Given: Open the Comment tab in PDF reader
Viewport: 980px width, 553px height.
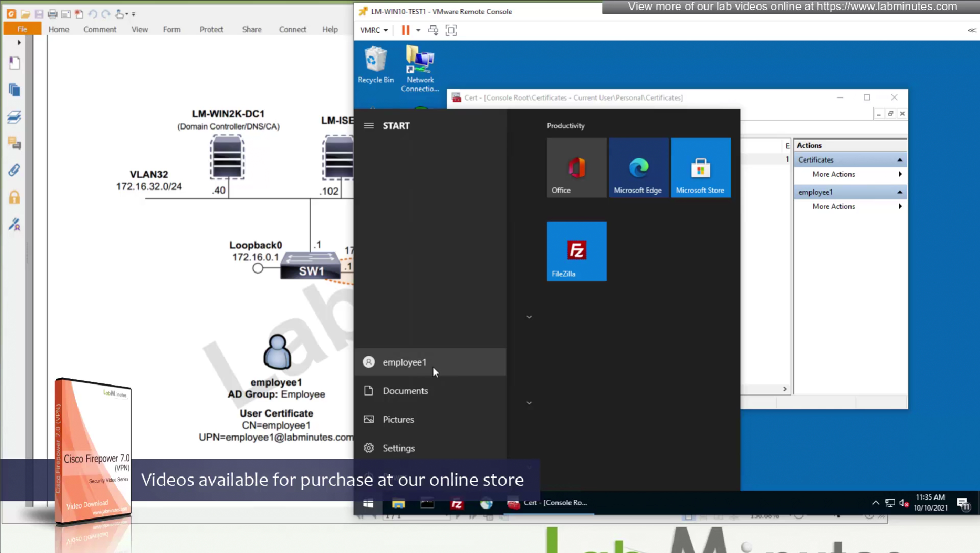Looking at the screenshot, I should (x=100, y=29).
